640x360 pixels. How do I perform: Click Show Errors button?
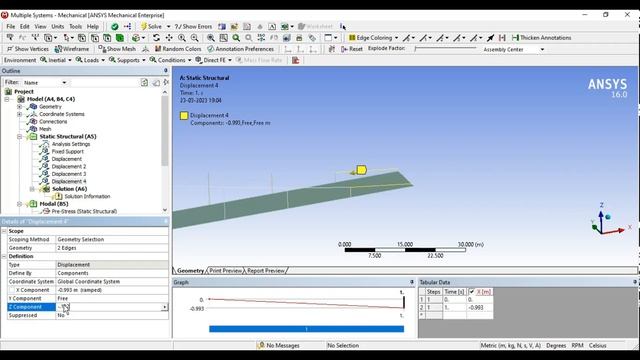click(x=194, y=27)
